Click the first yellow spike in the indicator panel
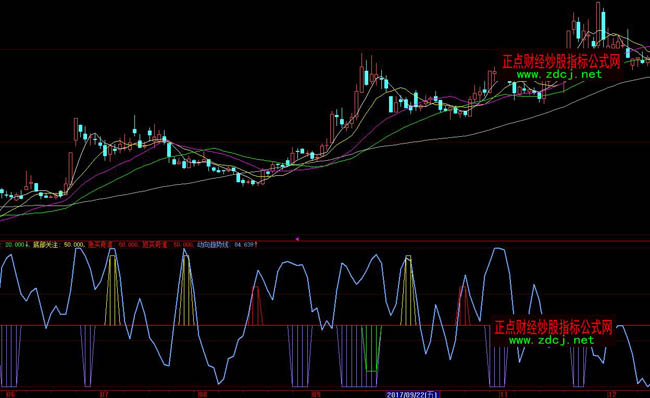The width and height of the screenshot is (650, 398). point(113,290)
